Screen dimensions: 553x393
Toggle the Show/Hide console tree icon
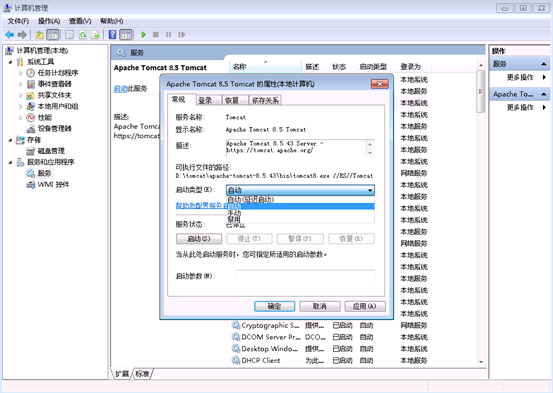click(53, 35)
